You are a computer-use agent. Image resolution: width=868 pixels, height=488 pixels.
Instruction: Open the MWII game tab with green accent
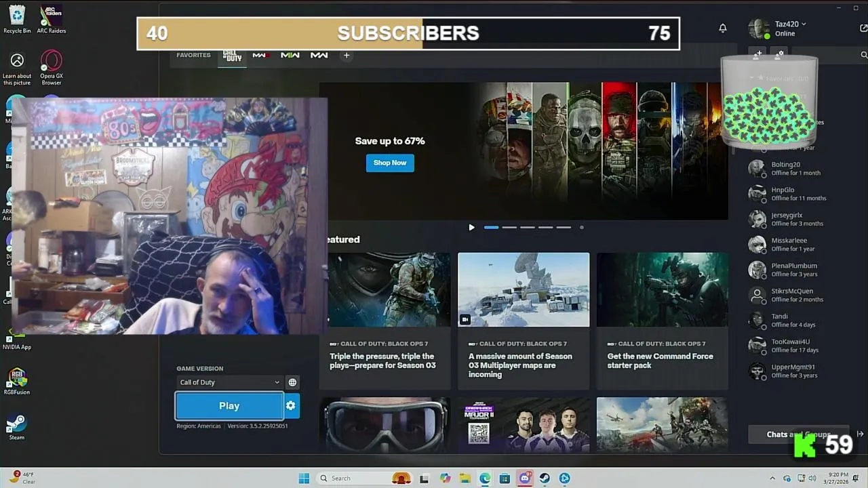(x=290, y=56)
